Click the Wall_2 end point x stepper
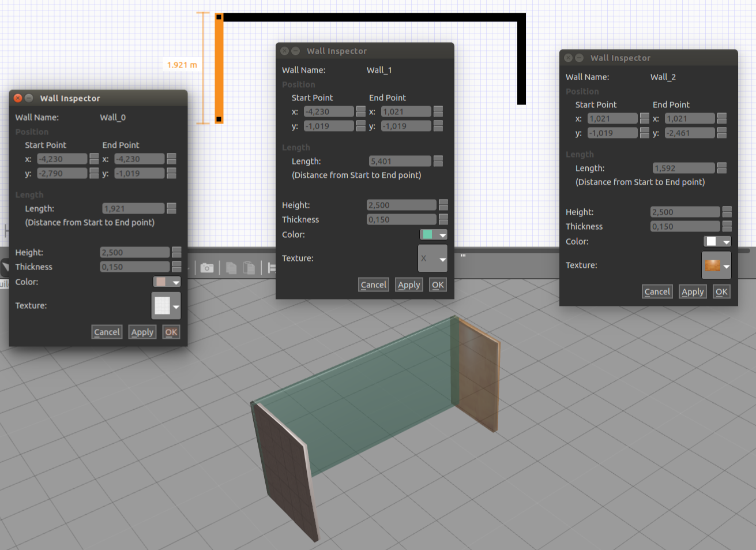Viewport: 756px width, 550px height. point(721,118)
